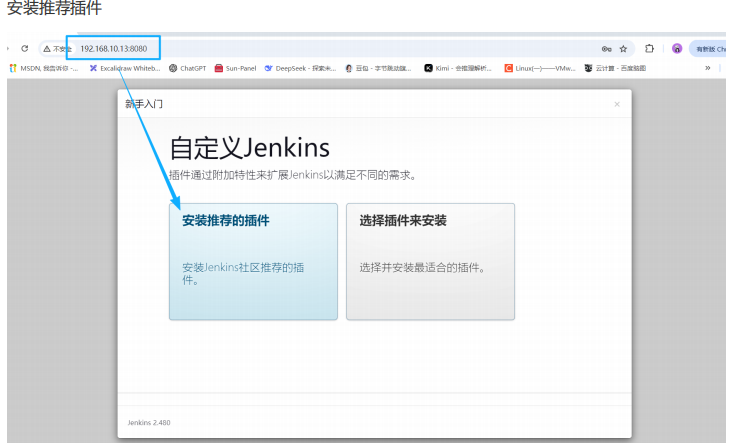Expand the hidden bookmarks overflow chevron

point(707,68)
